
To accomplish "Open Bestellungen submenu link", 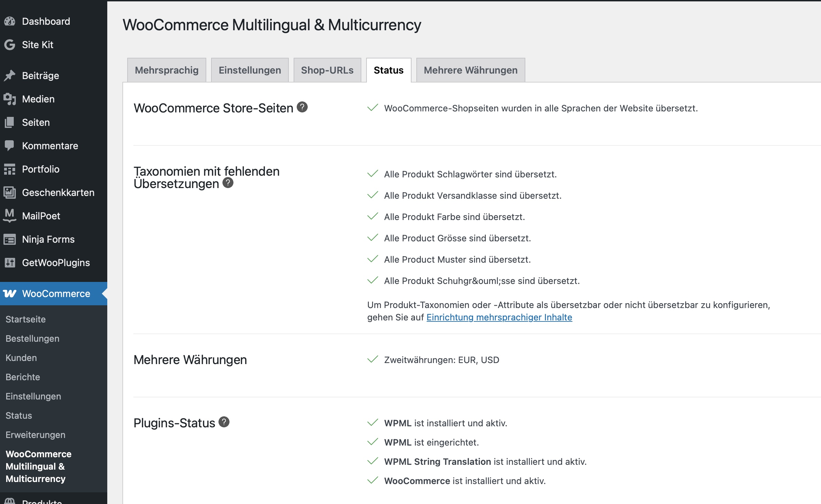I will pos(33,339).
